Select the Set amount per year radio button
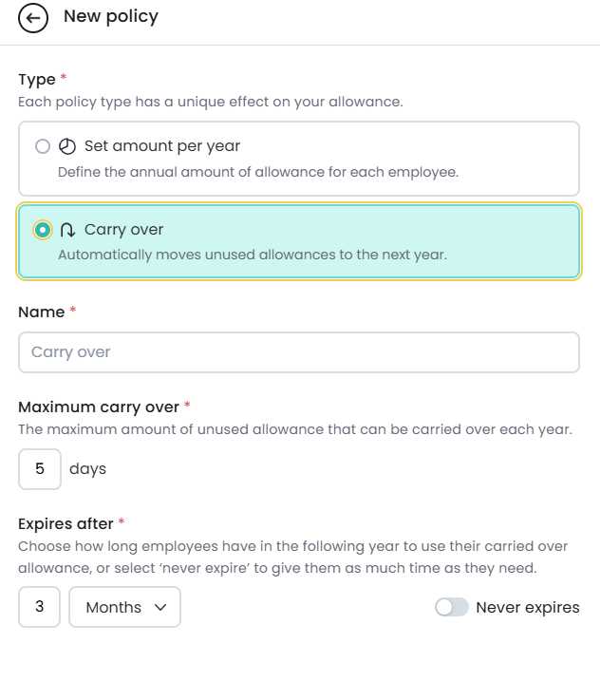The height and width of the screenshot is (700, 600). coord(43,146)
